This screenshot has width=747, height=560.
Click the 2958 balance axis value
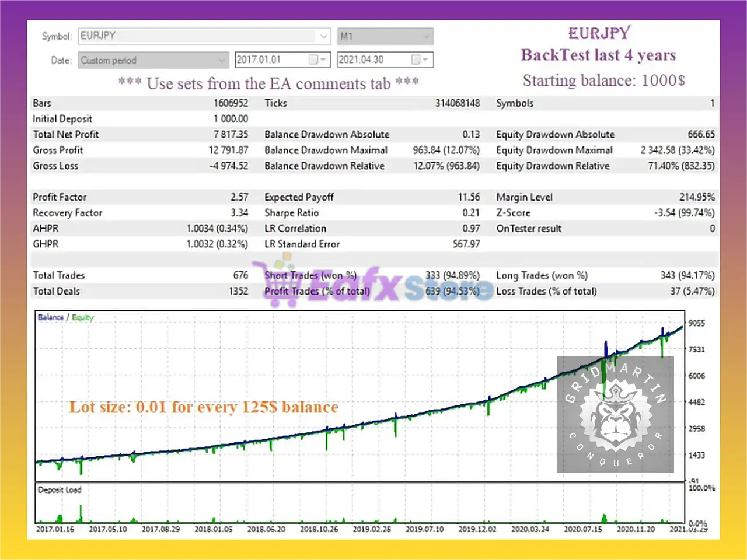pyautogui.click(x=697, y=429)
